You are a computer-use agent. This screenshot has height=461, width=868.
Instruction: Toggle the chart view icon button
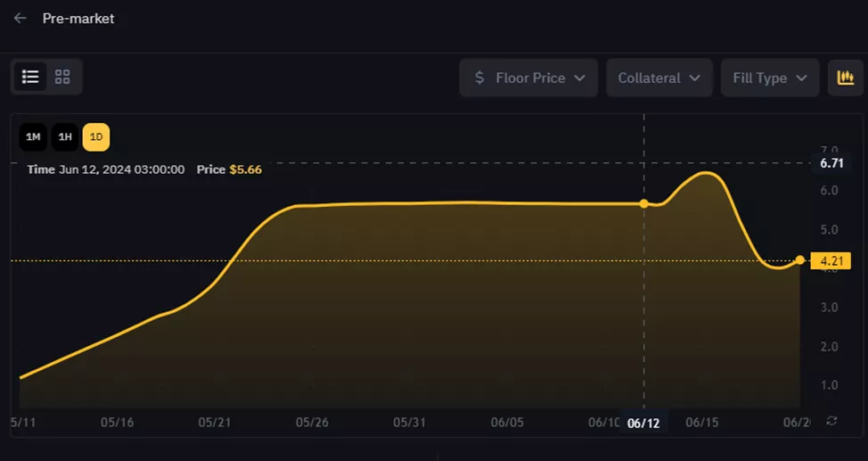click(846, 78)
